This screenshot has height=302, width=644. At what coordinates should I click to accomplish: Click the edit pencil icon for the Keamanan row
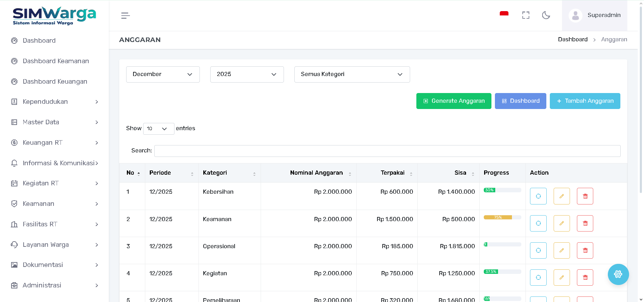pyautogui.click(x=561, y=223)
